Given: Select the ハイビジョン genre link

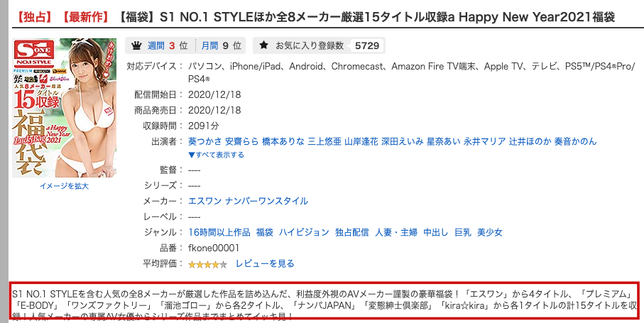Looking at the screenshot, I should tap(304, 232).
